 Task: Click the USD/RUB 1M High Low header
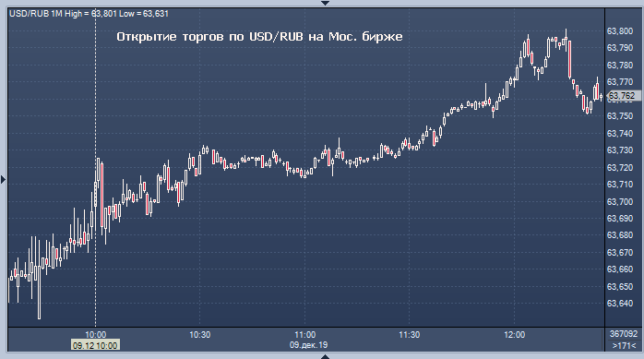(x=89, y=14)
